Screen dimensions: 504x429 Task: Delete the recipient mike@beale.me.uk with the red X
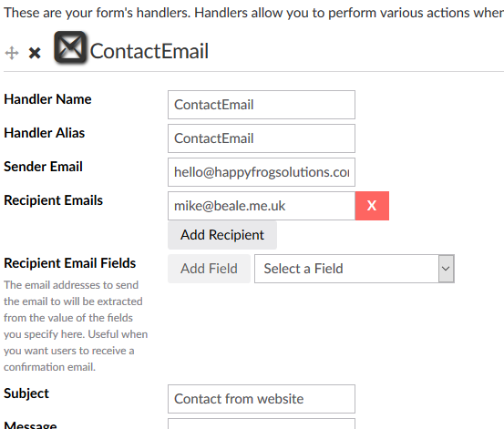coord(372,206)
